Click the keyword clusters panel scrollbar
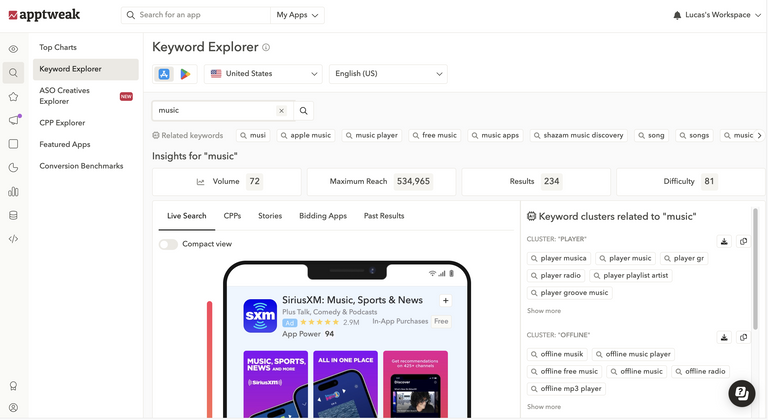The width and height of the screenshot is (768, 420). pos(755,269)
